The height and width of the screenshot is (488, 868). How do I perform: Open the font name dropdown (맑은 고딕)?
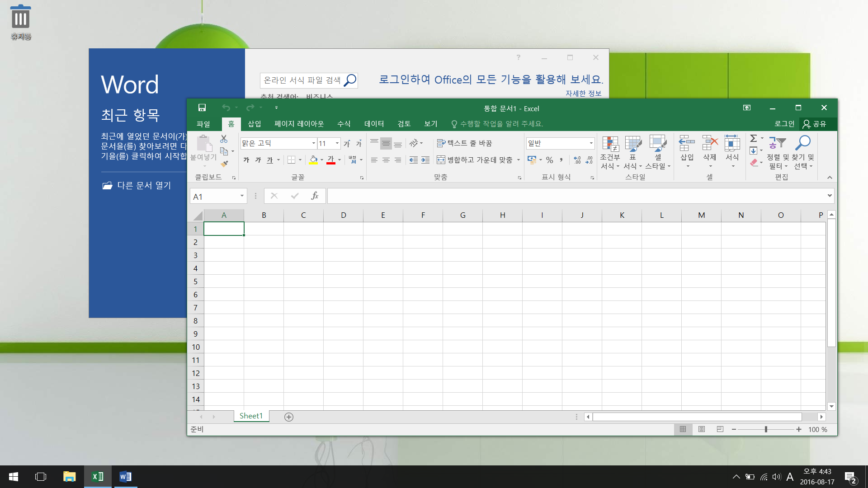click(x=313, y=143)
